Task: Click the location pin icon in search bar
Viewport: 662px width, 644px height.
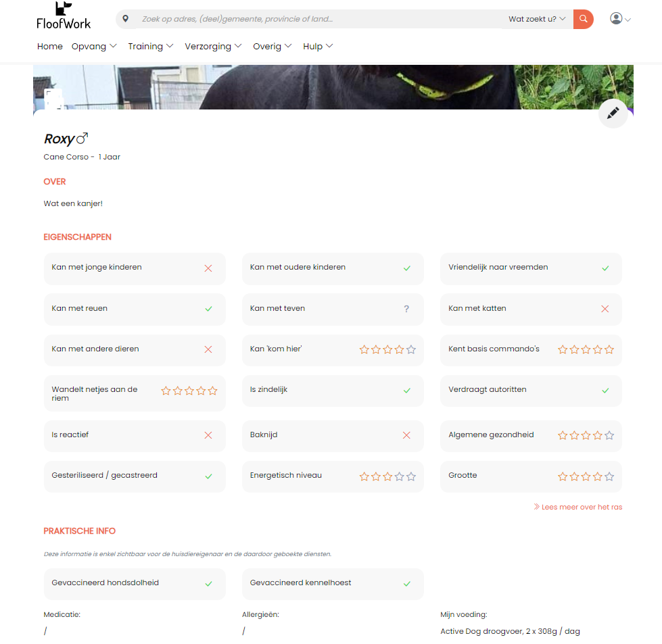Action: coord(125,18)
